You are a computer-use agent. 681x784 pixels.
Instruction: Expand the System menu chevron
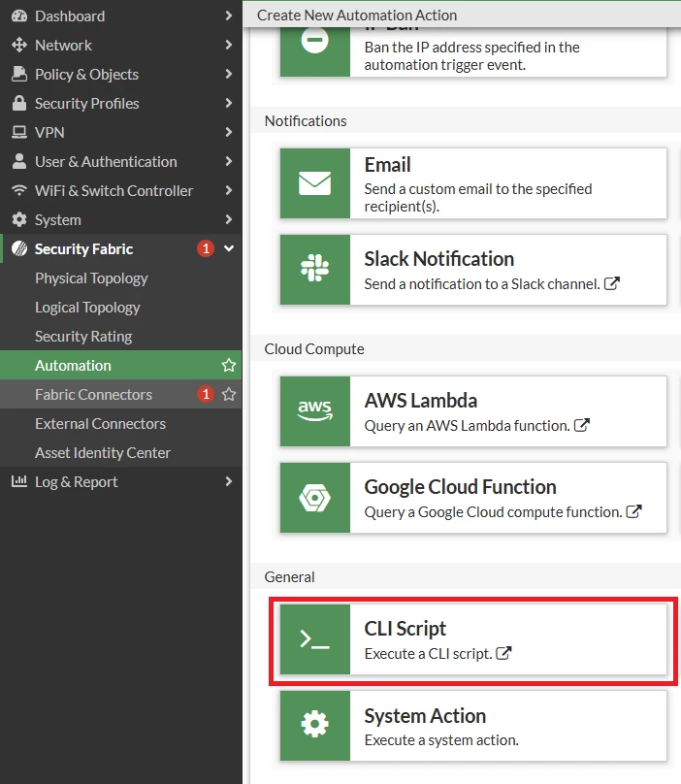tap(229, 219)
